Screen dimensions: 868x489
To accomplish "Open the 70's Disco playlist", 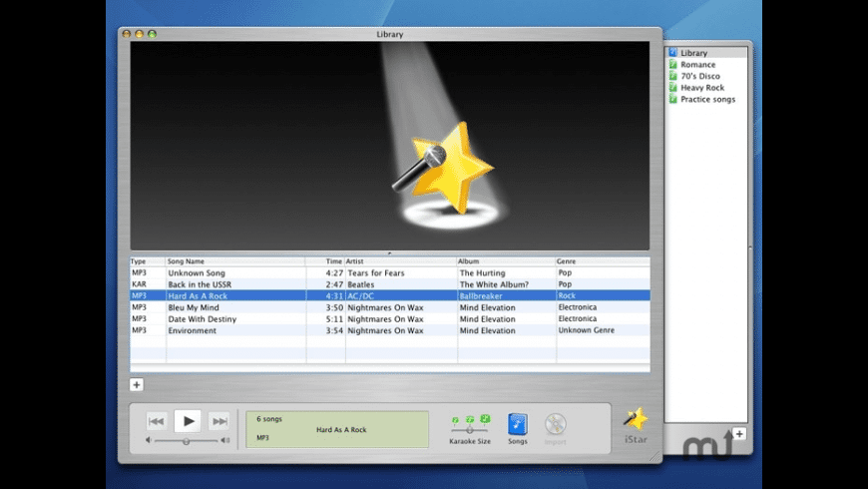I will coord(699,76).
